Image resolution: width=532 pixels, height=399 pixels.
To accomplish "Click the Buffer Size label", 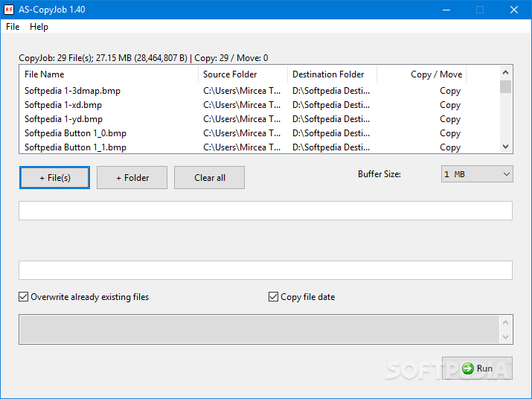I will tap(379, 174).
